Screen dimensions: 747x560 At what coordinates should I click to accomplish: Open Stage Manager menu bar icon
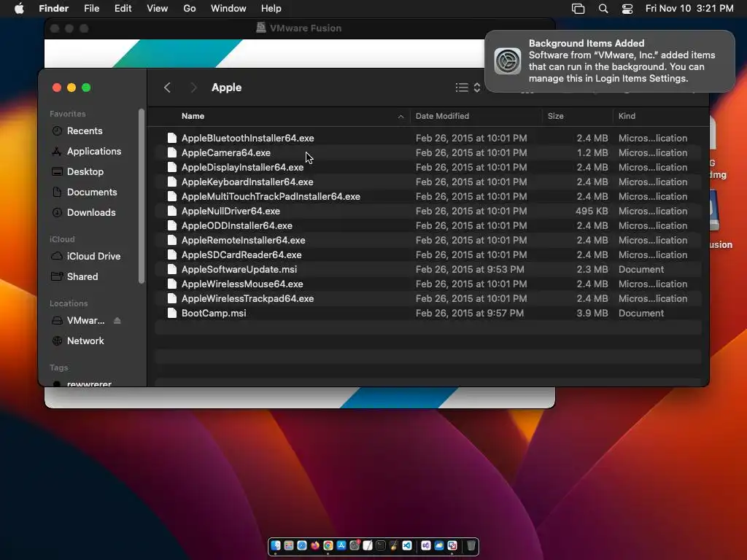point(578,9)
